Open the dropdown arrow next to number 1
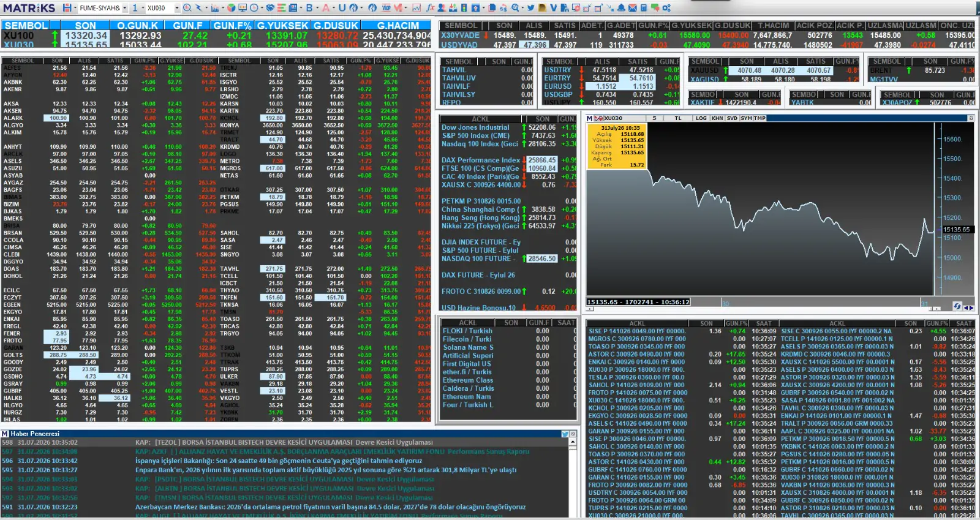The image size is (980, 520). coord(143,8)
